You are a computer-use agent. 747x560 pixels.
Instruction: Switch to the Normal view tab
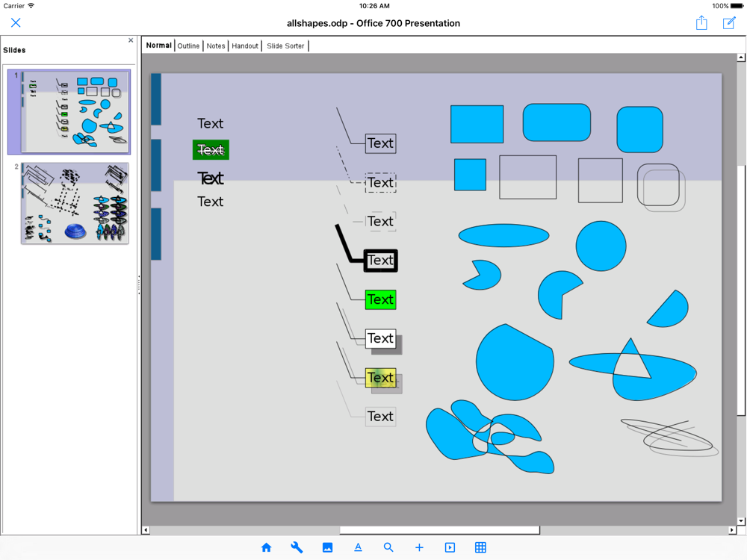coord(158,46)
